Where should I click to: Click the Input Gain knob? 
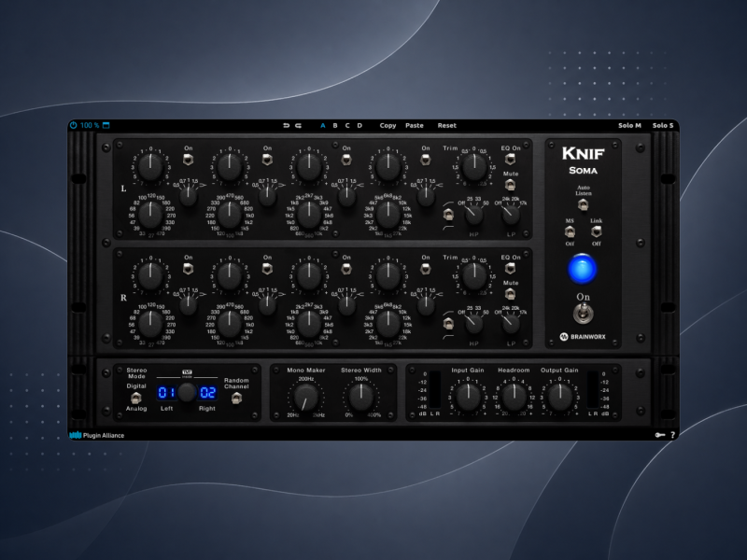pos(468,398)
